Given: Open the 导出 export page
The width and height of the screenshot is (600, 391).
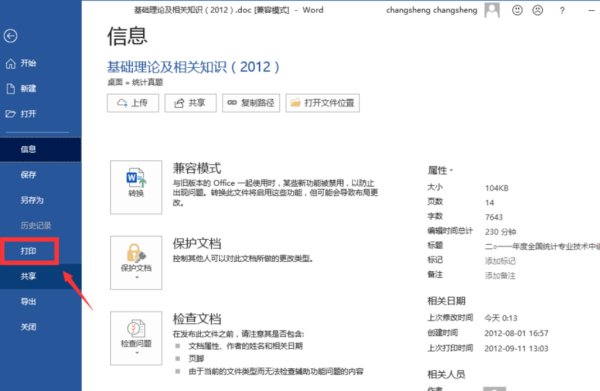Looking at the screenshot, I should [x=41, y=301].
